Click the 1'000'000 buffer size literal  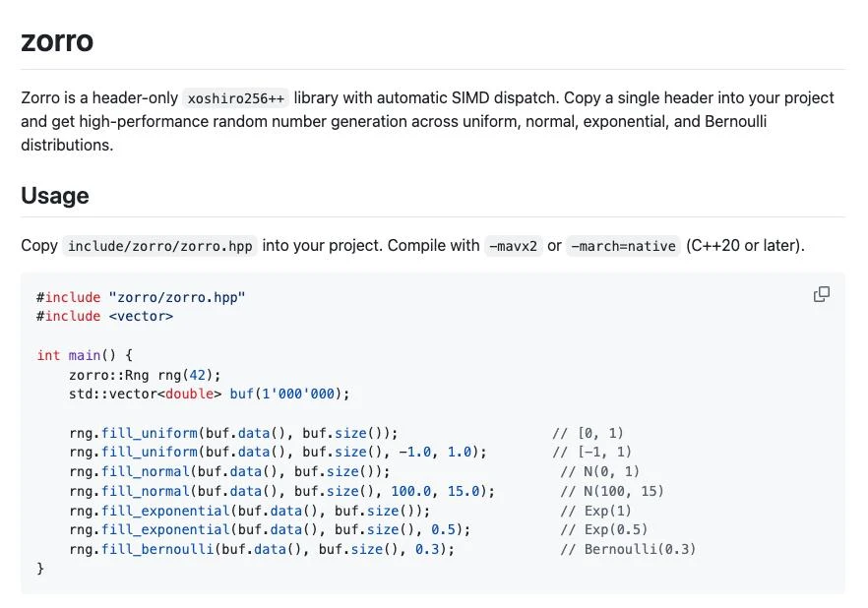tap(298, 394)
